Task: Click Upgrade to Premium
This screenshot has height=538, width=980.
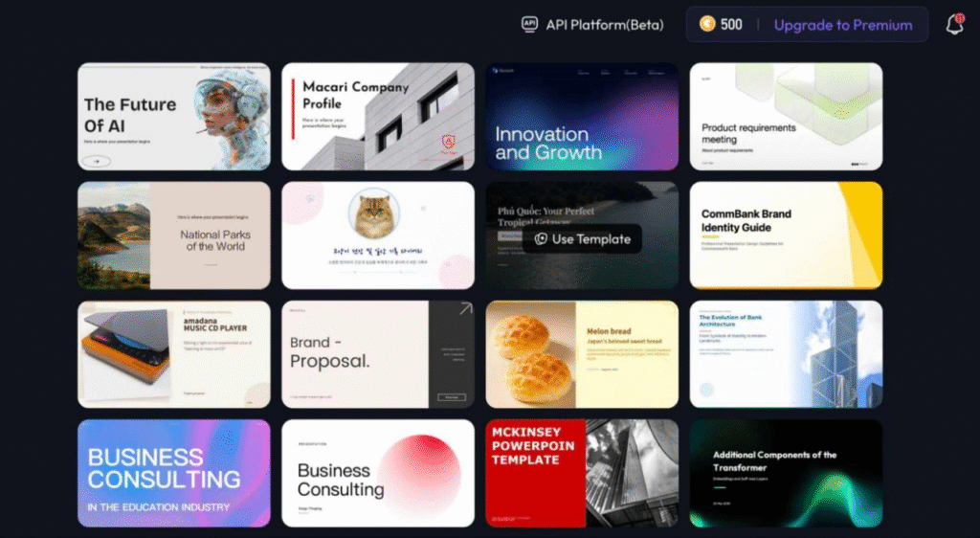Action: pyautogui.click(x=842, y=25)
